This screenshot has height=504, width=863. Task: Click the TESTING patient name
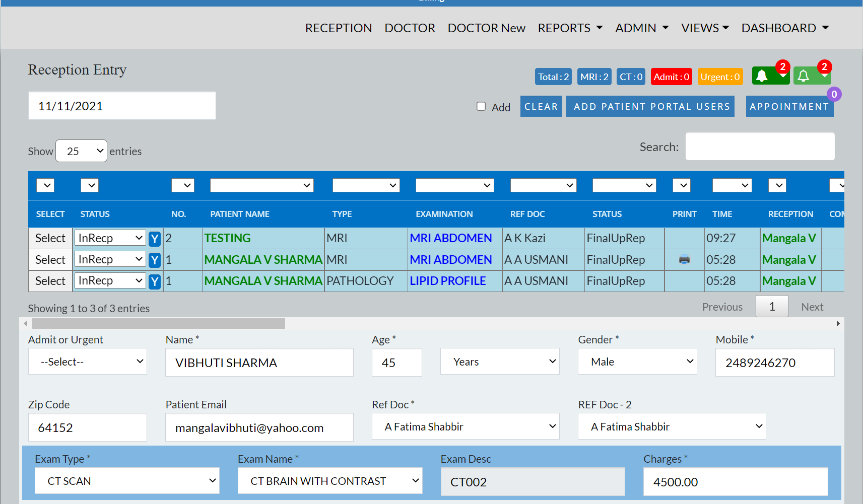227,238
